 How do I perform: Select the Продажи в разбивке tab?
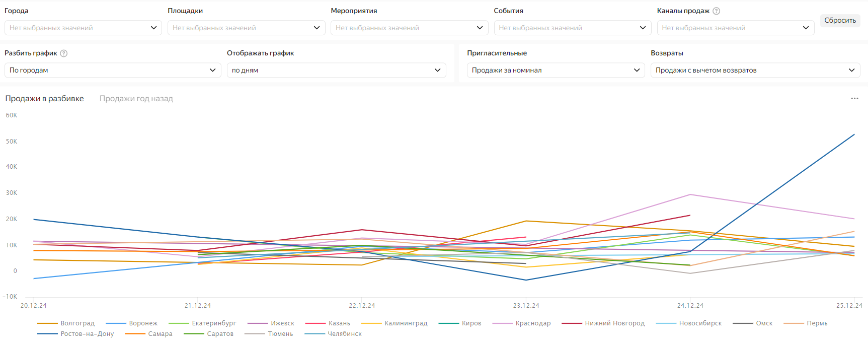44,99
